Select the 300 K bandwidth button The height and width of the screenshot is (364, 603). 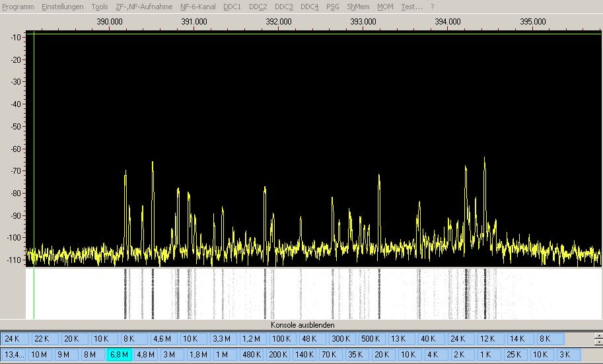tap(343, 339)
